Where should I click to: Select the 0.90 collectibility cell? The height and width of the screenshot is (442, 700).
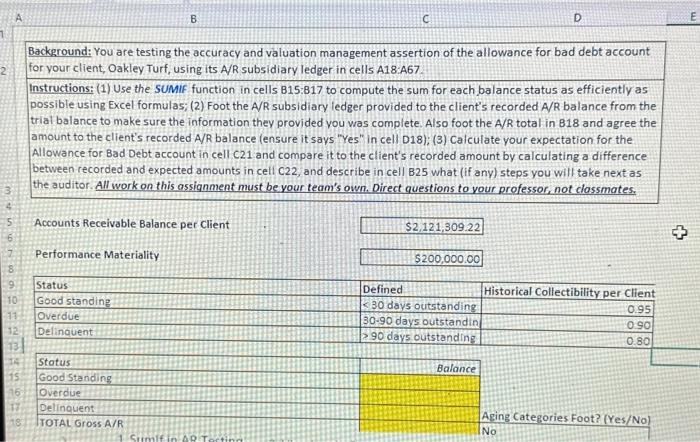567,325
